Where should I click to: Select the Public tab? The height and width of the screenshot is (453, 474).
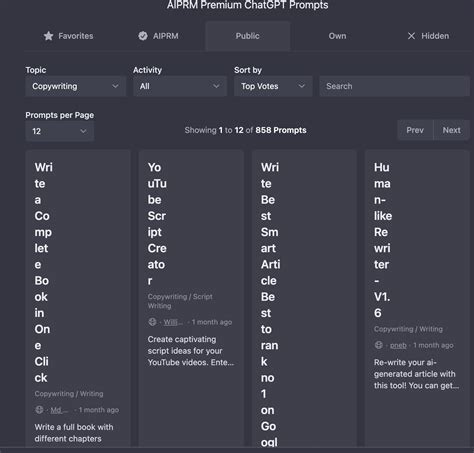248,36
